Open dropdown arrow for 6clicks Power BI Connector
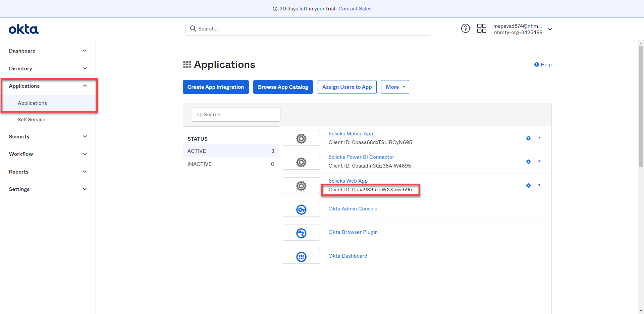Viewport: 644px width, 314px height. 539,162
